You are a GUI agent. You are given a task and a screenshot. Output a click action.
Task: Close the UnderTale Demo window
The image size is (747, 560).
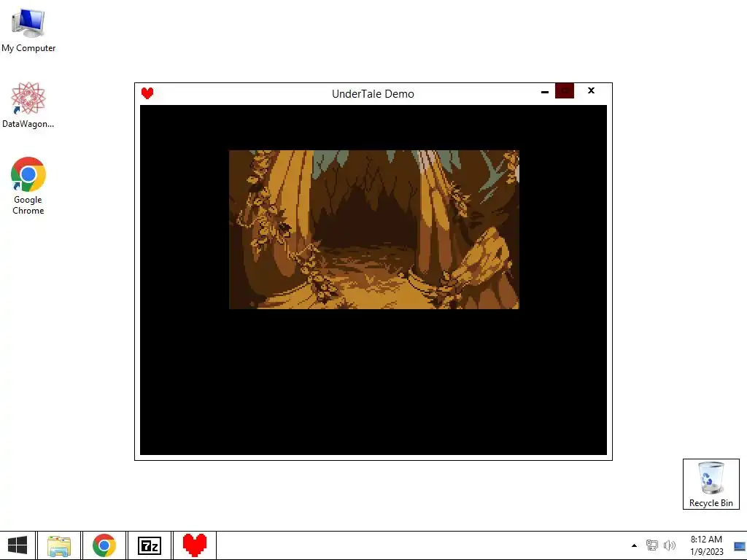point(591,90)
